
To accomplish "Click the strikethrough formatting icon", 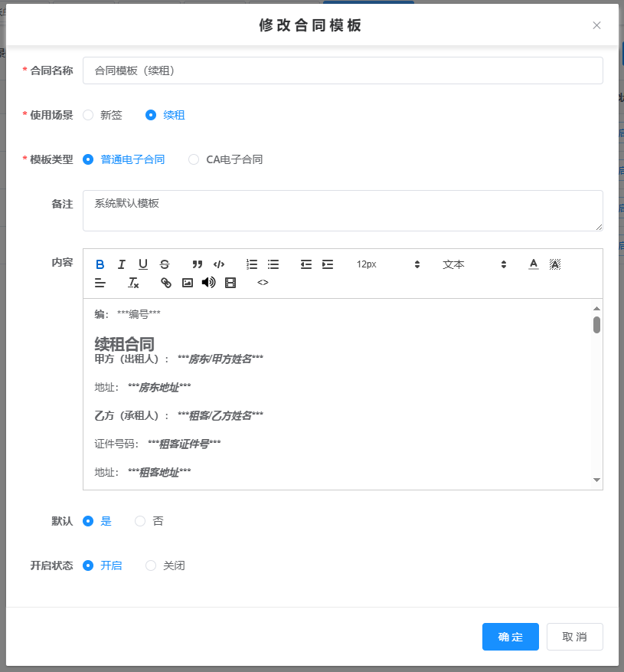I will pyautogui.click(x=164, y=264).
